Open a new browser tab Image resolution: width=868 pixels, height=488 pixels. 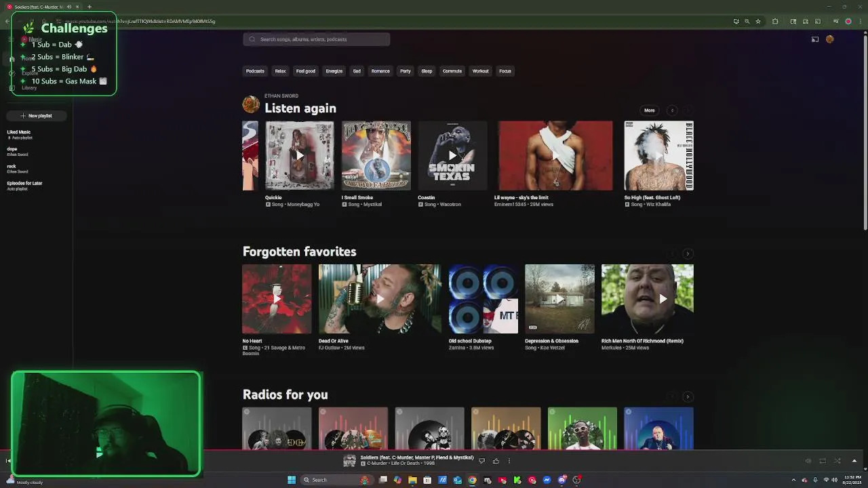[89, 7]
